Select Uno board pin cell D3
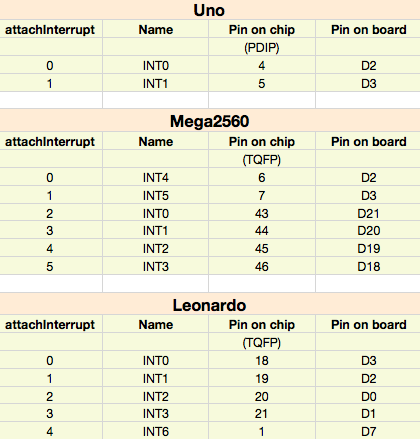The image size is (420, 439). coord(368,83)
